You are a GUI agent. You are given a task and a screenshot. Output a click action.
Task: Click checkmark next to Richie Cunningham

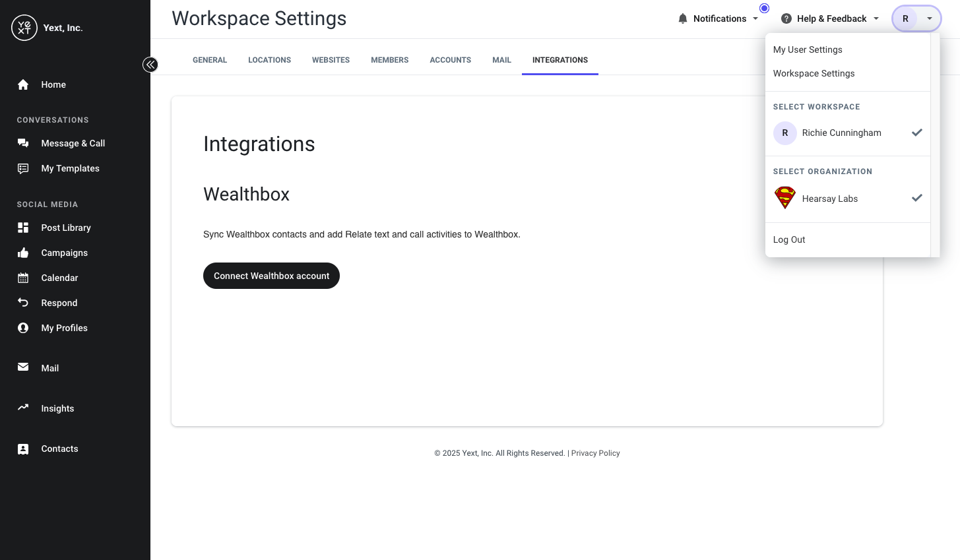coord(917,133)
